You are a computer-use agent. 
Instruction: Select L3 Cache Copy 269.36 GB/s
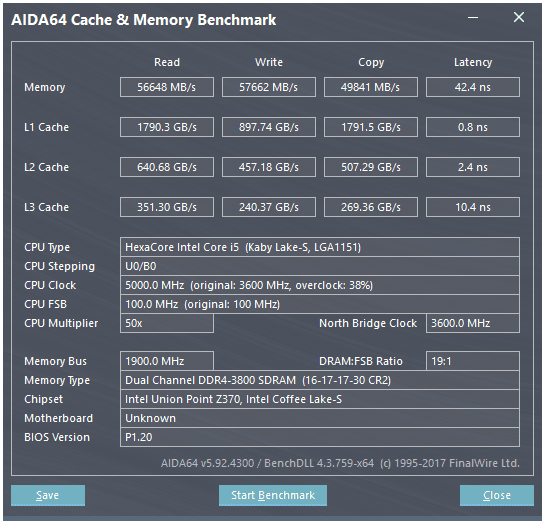pos(370,207)
